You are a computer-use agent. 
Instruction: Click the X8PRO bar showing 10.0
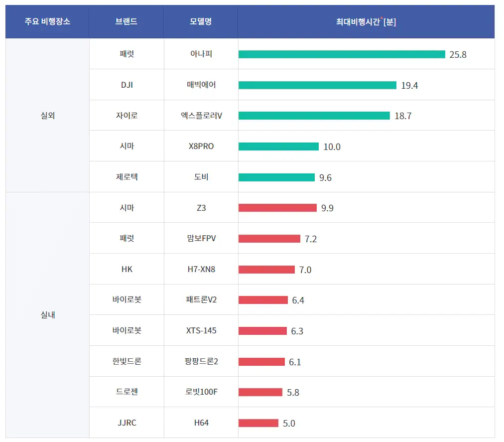pyautogui.click(x=279, y=147)
